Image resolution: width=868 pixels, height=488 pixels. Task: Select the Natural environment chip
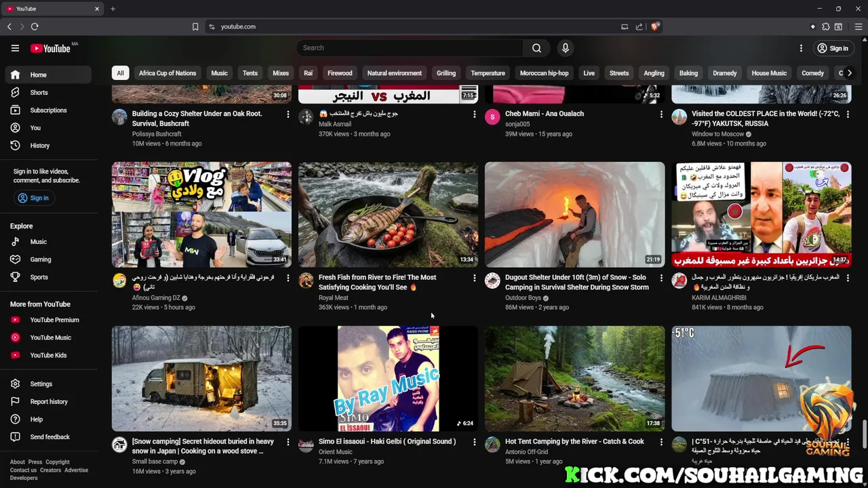click(x=395, y=73)
